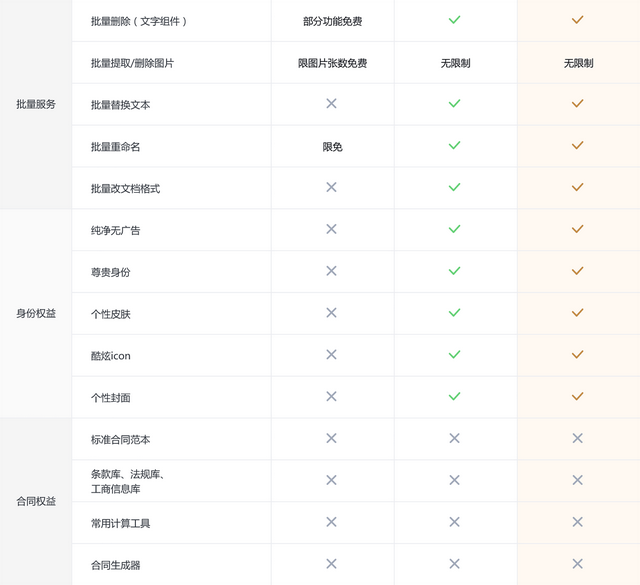This screenshot has height=585, width=640.
Task: Click the 尊贵身份 feature name
Action: (111, 272)
